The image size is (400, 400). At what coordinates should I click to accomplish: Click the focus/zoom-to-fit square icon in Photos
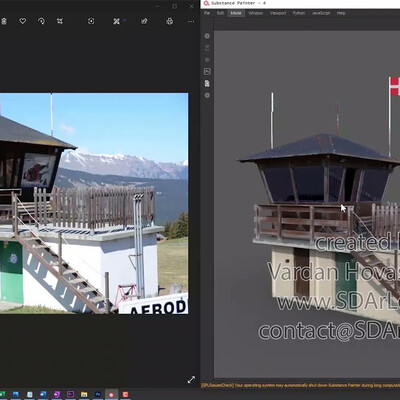click(91, 21)
